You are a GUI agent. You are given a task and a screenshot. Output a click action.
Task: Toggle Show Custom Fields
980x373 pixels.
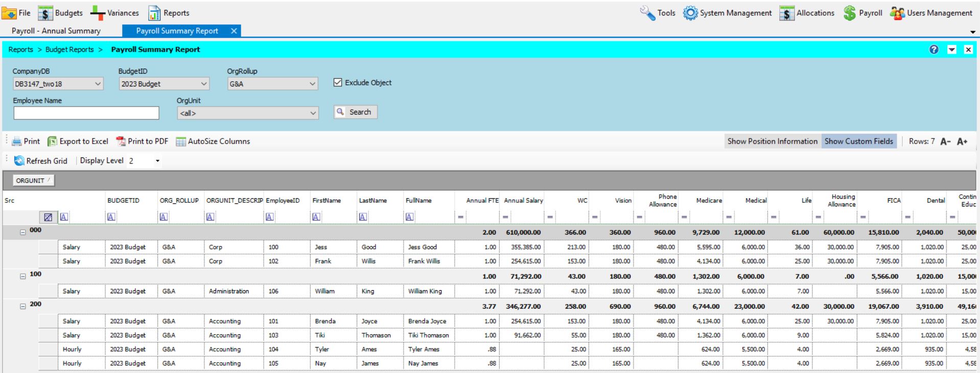pyautogui.click(x=859, y=142)
